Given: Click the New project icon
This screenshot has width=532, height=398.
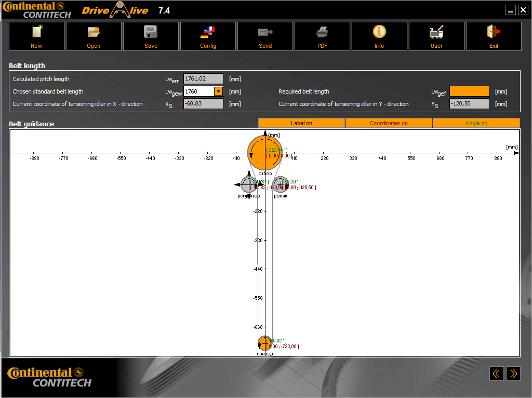Looking at the screenshot, I should click(36, 33).
